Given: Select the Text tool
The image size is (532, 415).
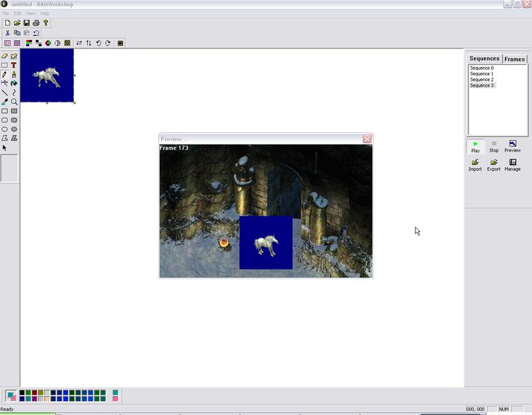Looking at the screenshot, I should [14, 65].
